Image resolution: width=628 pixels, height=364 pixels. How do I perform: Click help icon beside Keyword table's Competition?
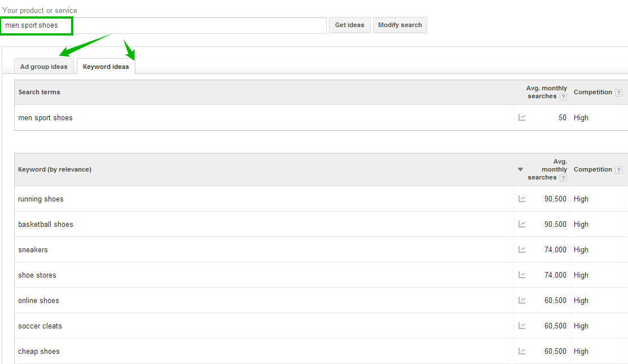(618, 170)
